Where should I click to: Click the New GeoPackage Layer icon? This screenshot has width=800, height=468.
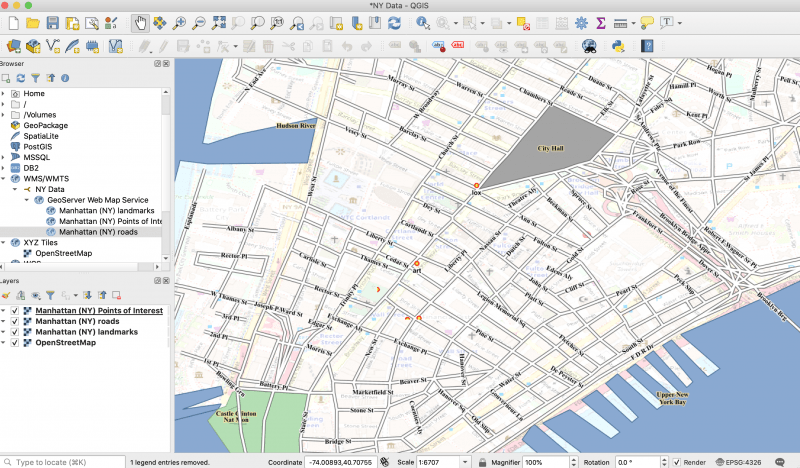pyautogui.click(x=33, y=46)
